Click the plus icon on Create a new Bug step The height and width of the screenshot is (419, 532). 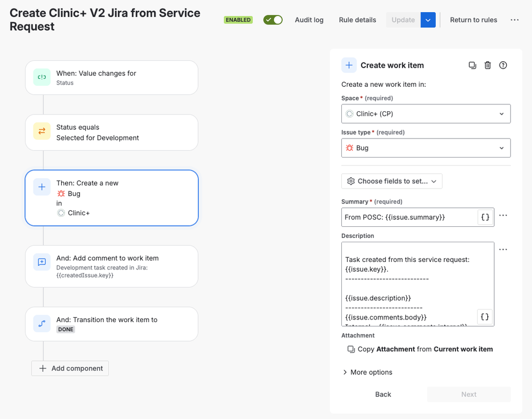(42, 187)
